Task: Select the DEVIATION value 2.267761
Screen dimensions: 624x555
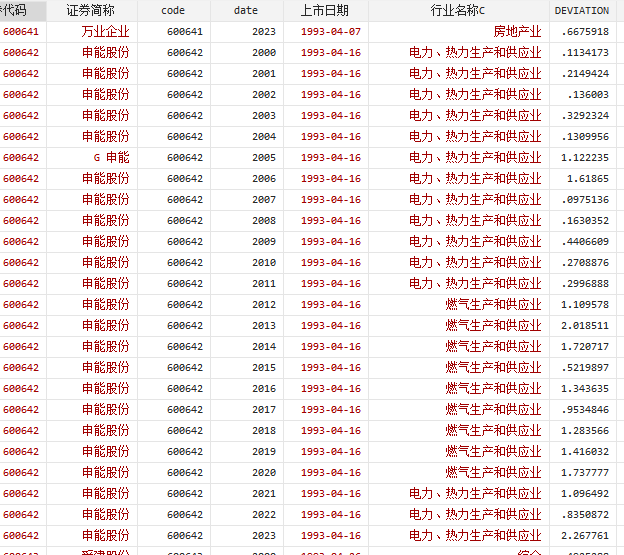Action: [x=584, y=535]
